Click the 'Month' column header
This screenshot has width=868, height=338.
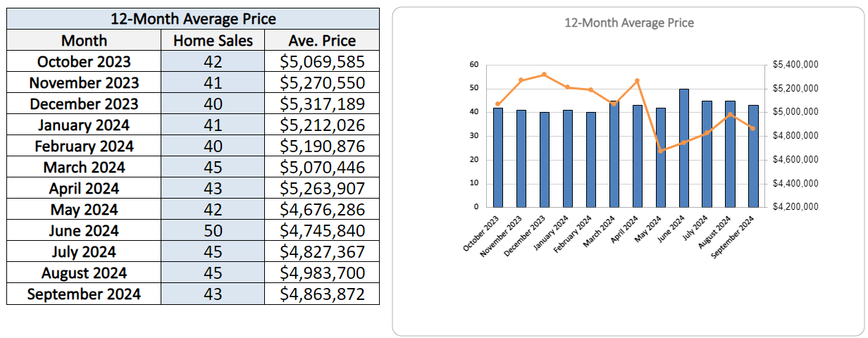click(x=84, y=40)
